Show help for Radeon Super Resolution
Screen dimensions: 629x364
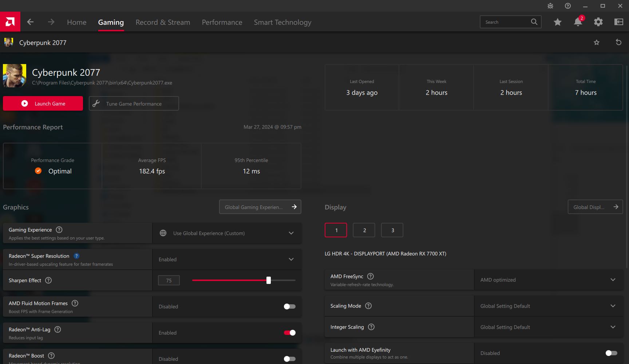click(76, 256)
